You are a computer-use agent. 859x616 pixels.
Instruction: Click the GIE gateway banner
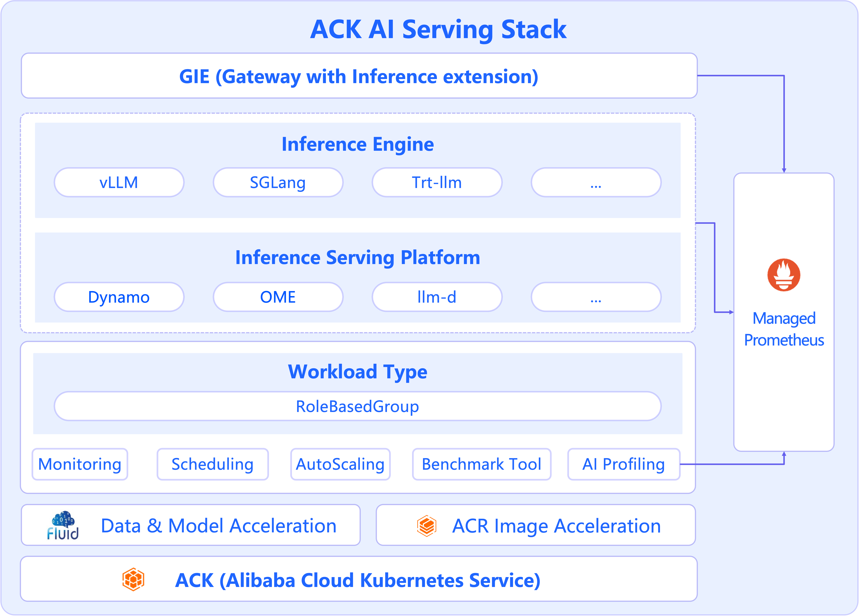click(x=359, y=76)
